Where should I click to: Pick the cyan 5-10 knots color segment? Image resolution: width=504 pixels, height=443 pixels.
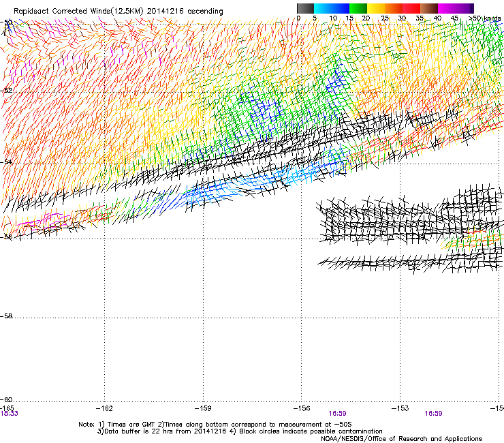[323, 8]
